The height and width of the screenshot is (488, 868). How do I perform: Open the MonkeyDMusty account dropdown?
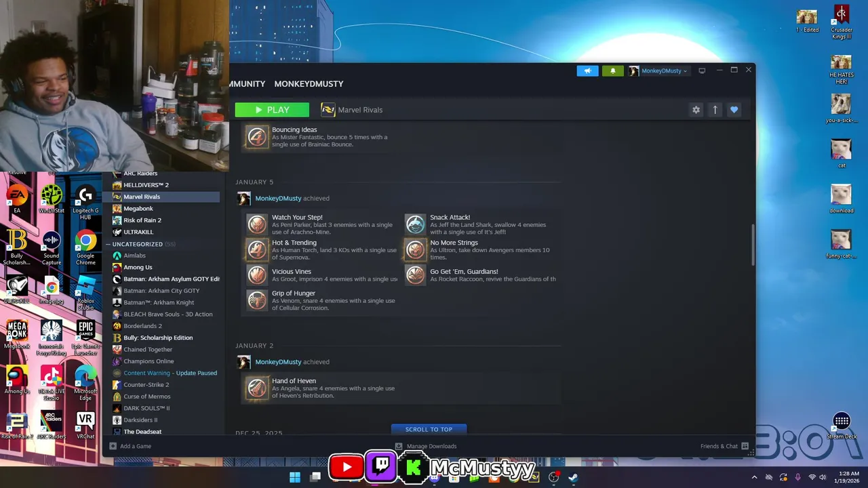coord(658,70)
